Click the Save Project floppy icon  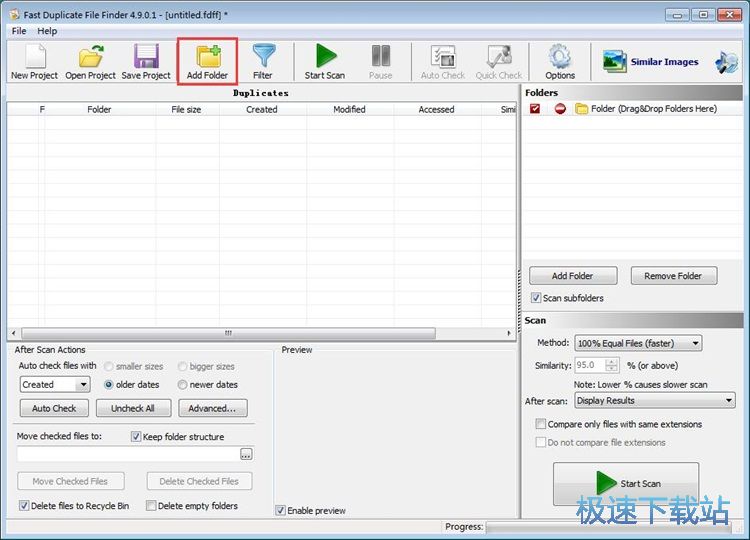(146, 61)
